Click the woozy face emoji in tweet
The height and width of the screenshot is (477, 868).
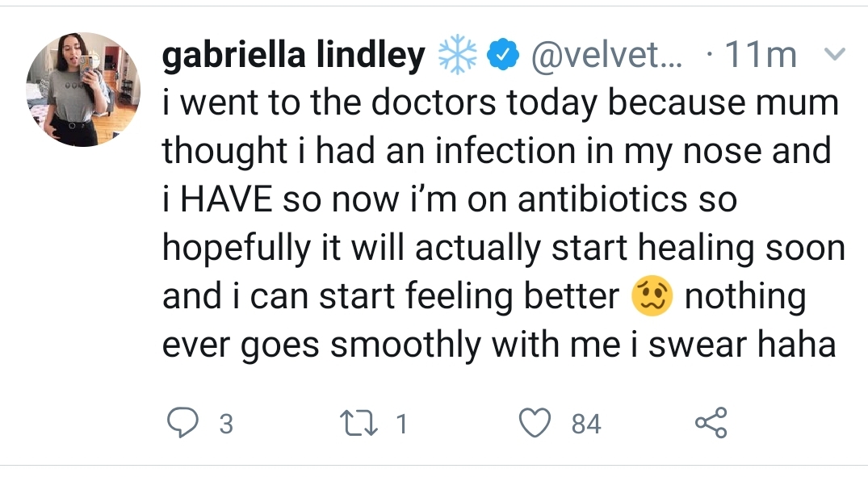tap(652, 296)
